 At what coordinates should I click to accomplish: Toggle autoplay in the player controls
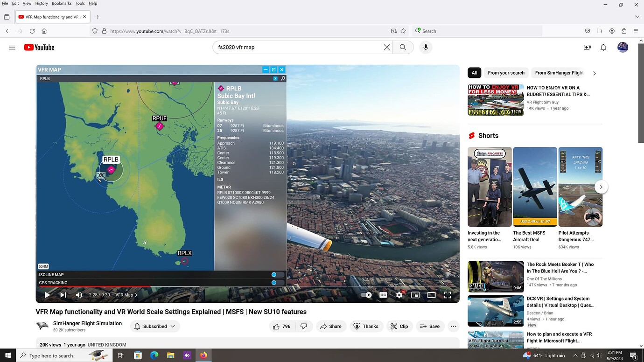tap(366, 295)
